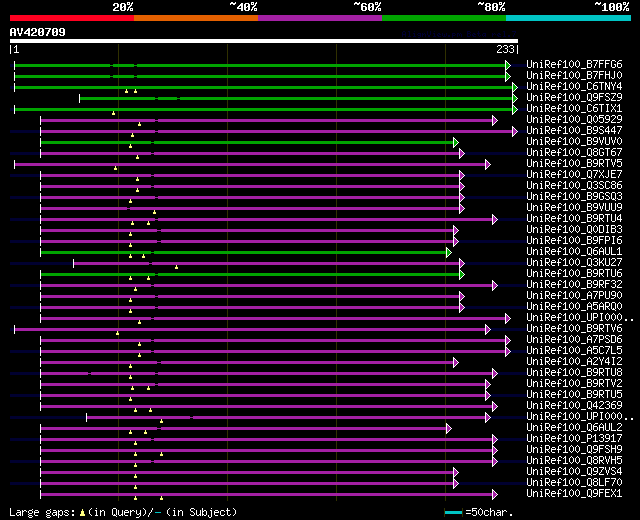Select the UniRef100_B9RTV2 label

574,384
